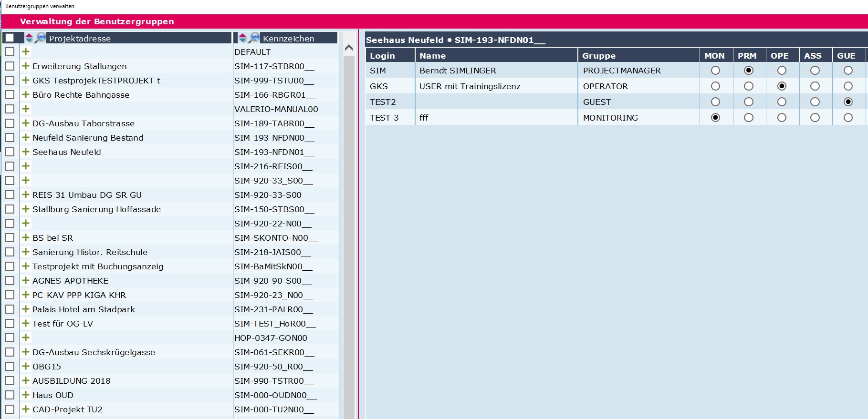The width and height of the screenshot is (868, 419).
Task: Click the Login column header
Action: pos(383,56)
